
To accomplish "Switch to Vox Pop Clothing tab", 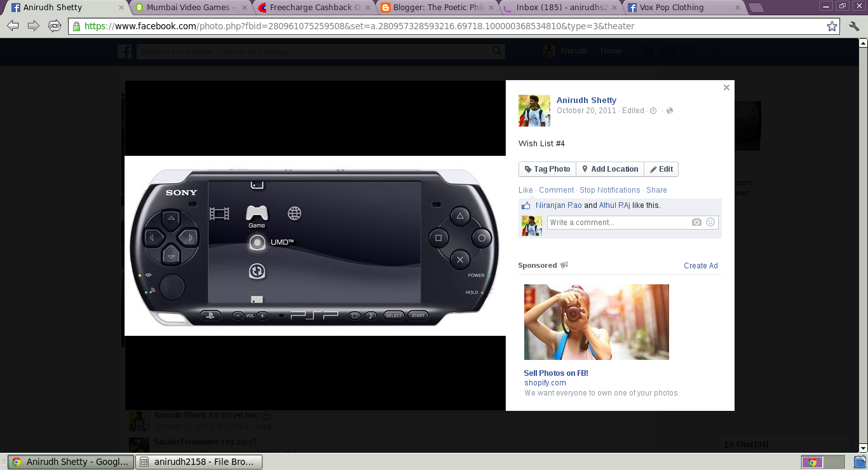I will 684,8.
